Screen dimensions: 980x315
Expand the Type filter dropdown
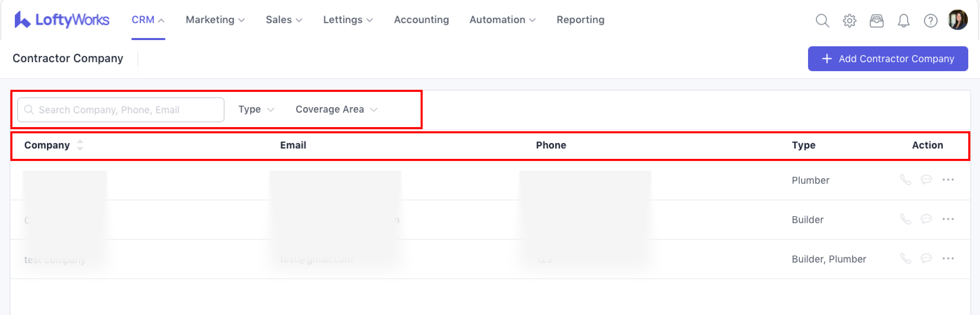click(256, 109)
